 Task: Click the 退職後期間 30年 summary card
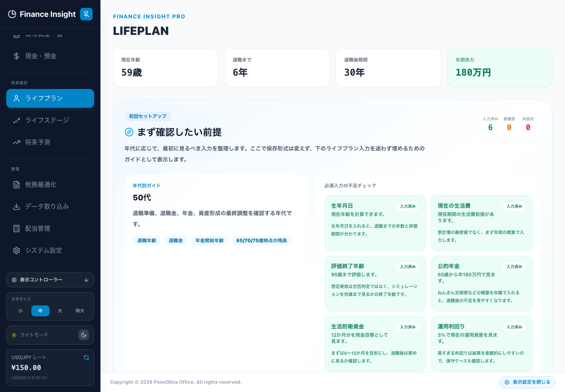pos(388,68)
